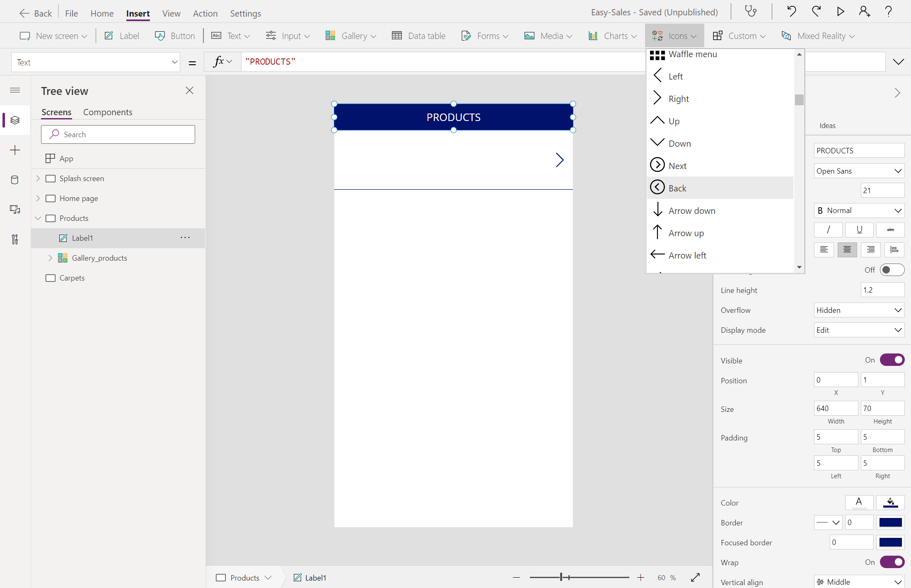Open the Media sidebar icon
This screenshot has width=911, height=588.
tap(15, 210)
